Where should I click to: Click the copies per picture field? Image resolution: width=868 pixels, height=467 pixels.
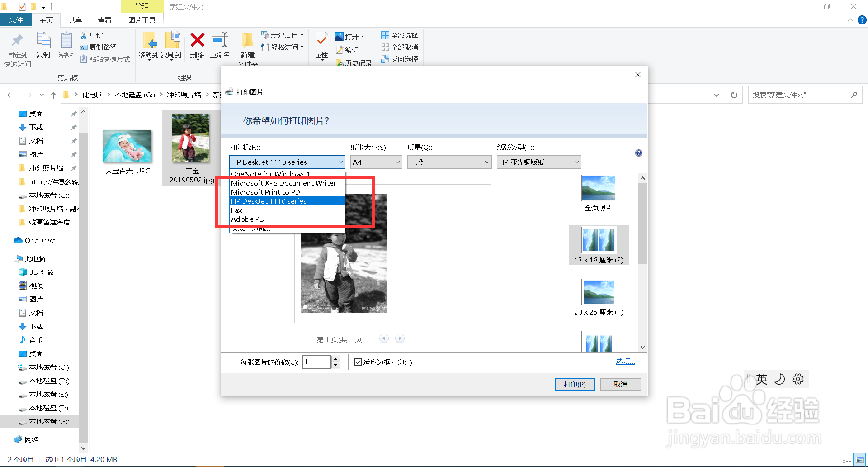pyautogui.click(x=316, y=362)
